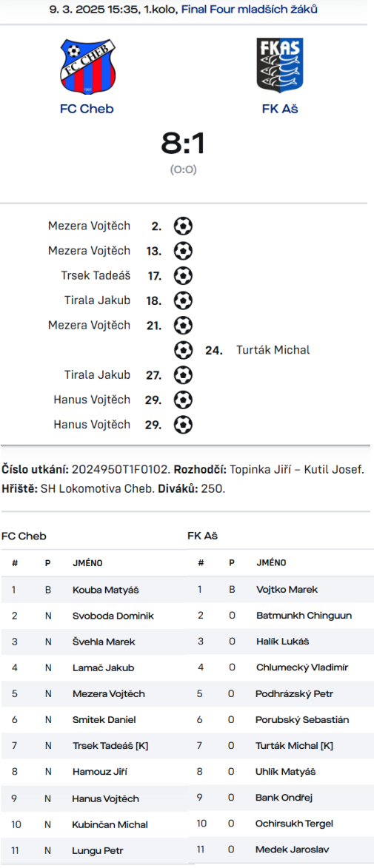Click the goal ball icon at minute 13
Screen dimensions: 374x868
click(183, 251)
